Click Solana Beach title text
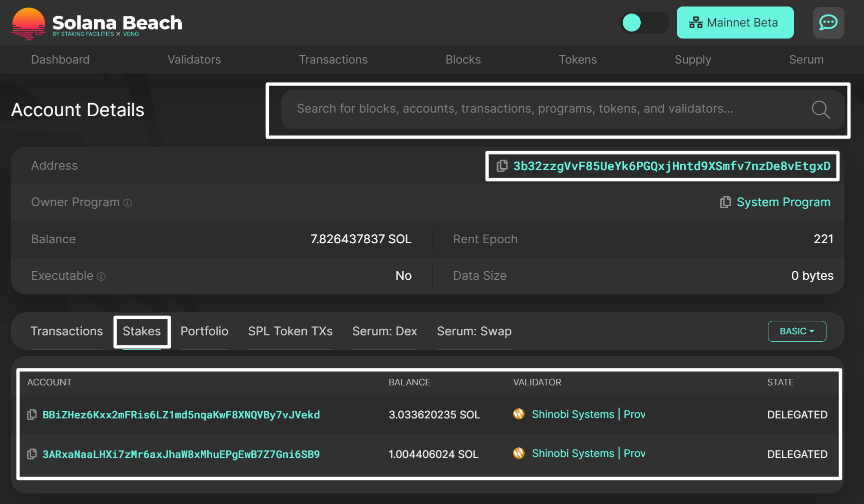864x504 pixels. (x=117, y=23)
